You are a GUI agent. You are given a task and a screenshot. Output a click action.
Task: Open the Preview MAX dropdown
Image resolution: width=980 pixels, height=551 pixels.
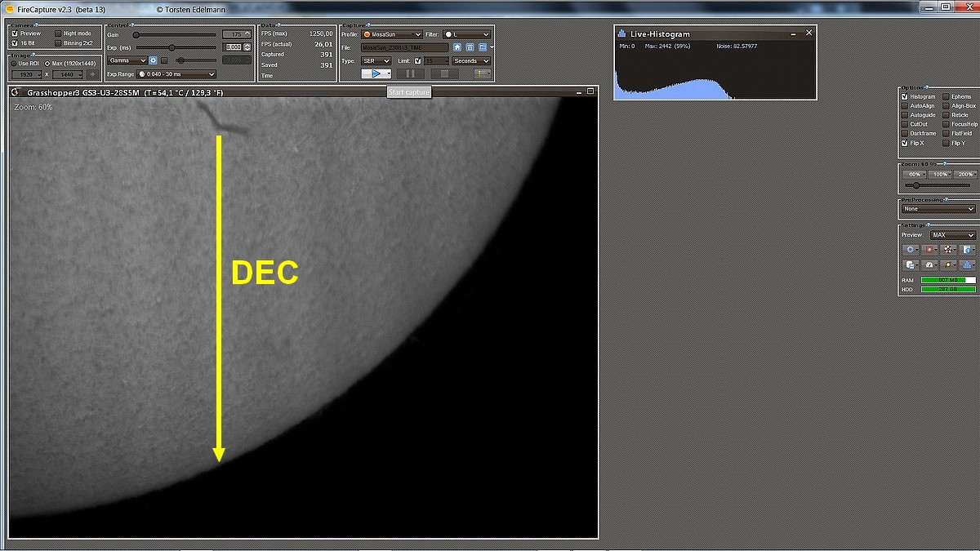[x=952, y=235]
